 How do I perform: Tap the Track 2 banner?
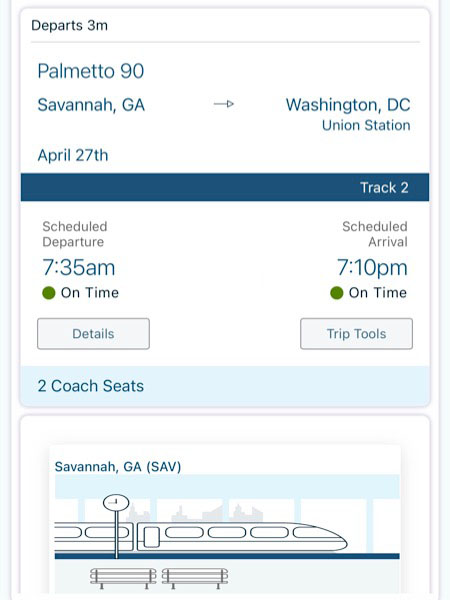point(225,187)
